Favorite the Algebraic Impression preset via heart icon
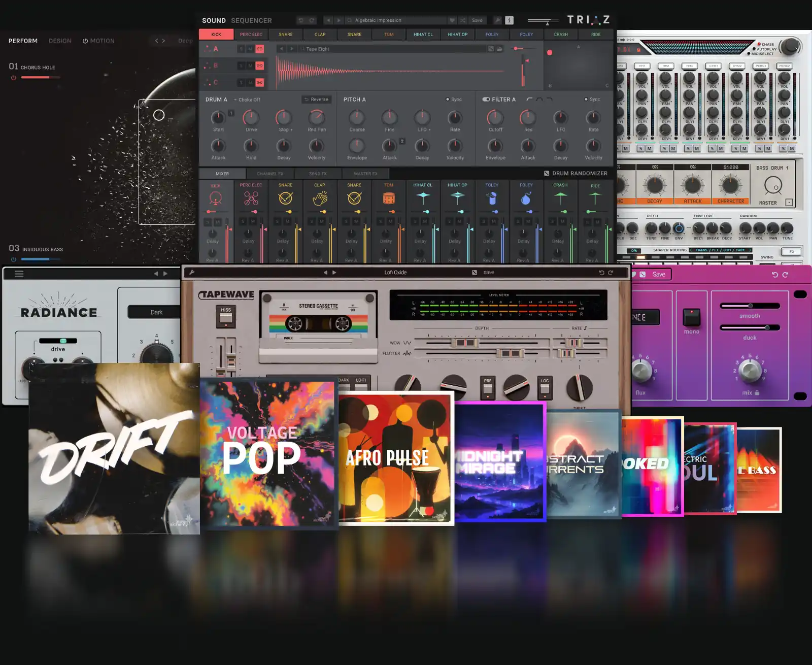 point(452,20)
